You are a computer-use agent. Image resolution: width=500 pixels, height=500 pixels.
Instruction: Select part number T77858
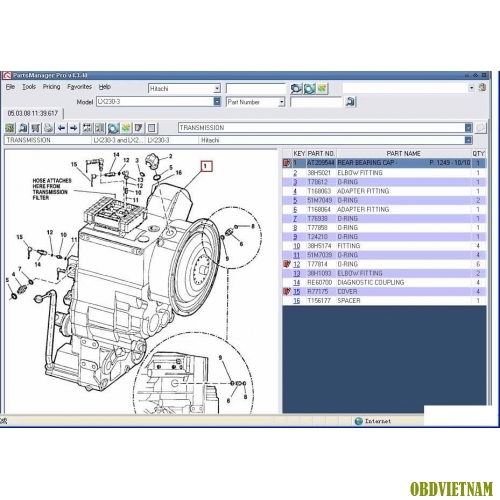pos(317,227)
